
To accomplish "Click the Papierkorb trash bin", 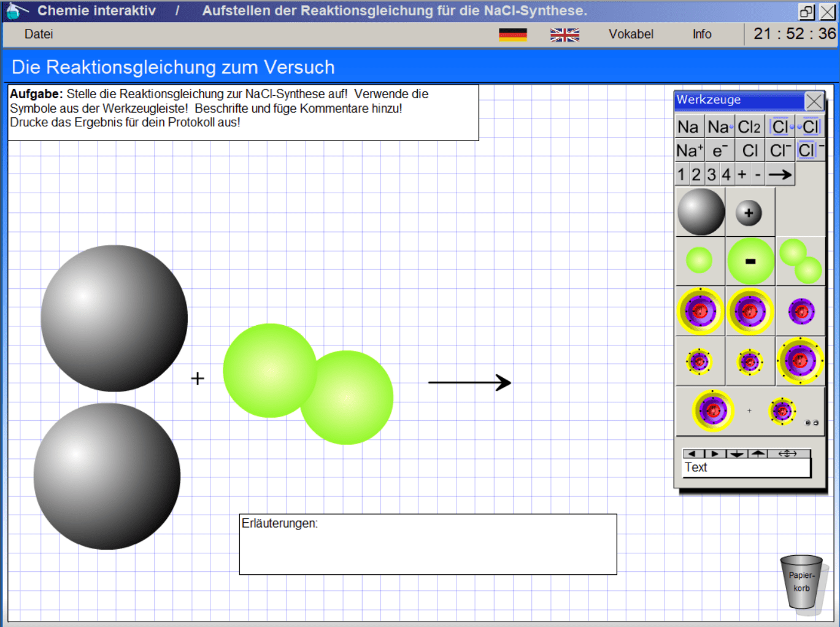I will pos(801,582).
